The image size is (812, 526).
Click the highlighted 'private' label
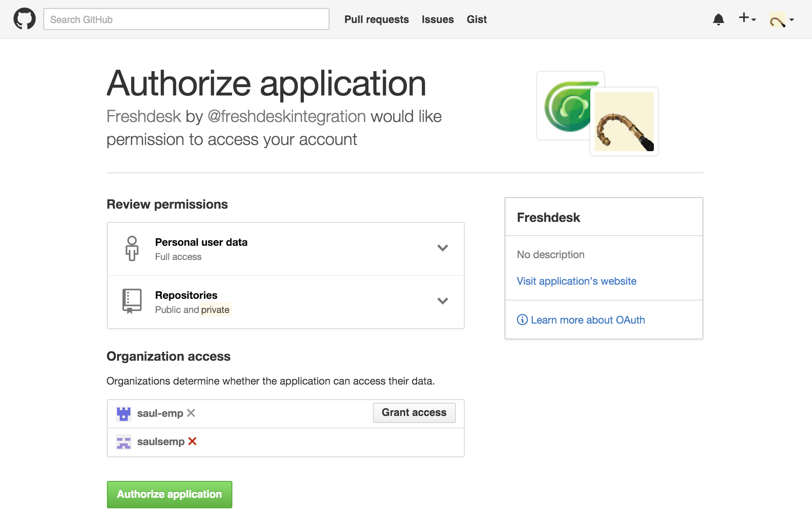tap(215, 310)
